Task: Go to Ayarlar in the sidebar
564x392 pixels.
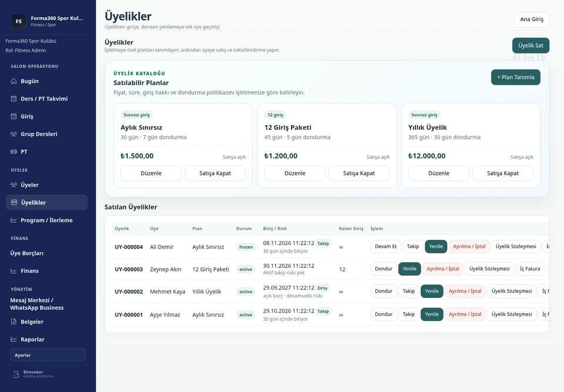Action: point(48,355)
